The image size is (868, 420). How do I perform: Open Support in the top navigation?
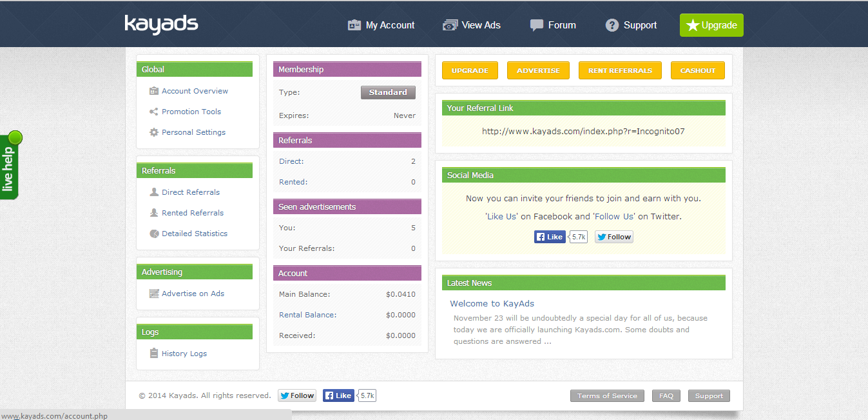click(x=632, y=25)
